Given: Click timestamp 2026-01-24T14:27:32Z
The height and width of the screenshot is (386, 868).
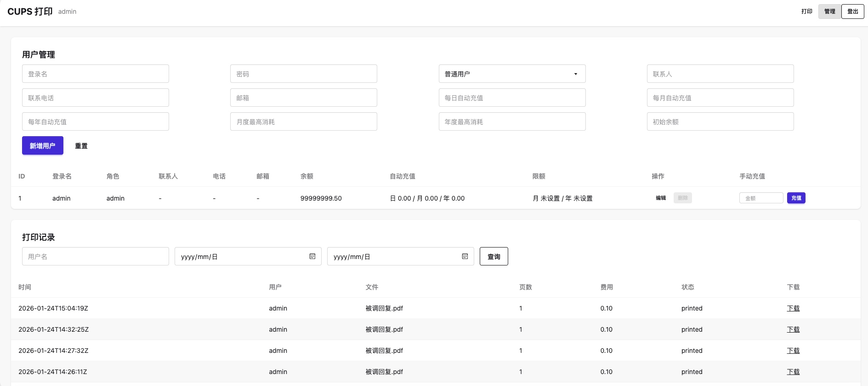Looking at the screenshot, I should point(53,351).
